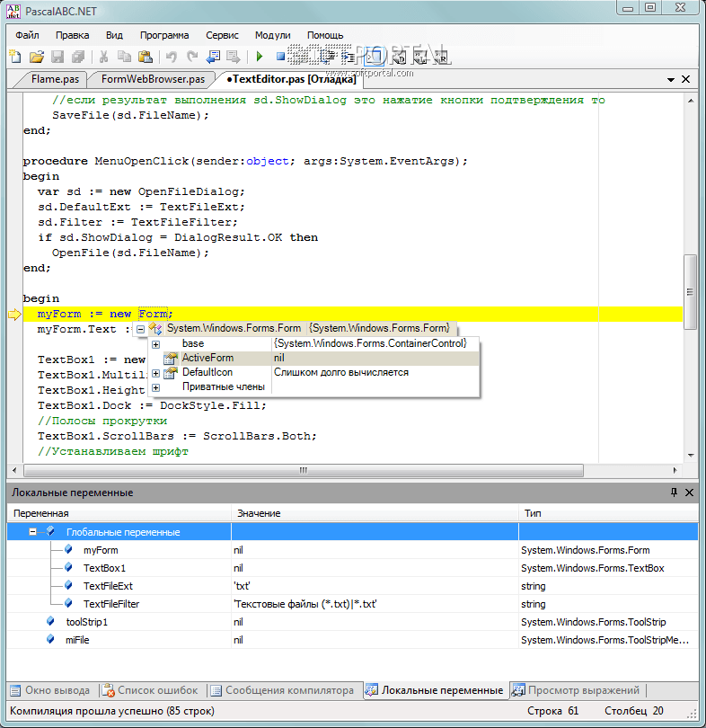Open the Сервис menu
Image resolution: width=706 pixels, height=728 pixels.
[x=222, y=35]
